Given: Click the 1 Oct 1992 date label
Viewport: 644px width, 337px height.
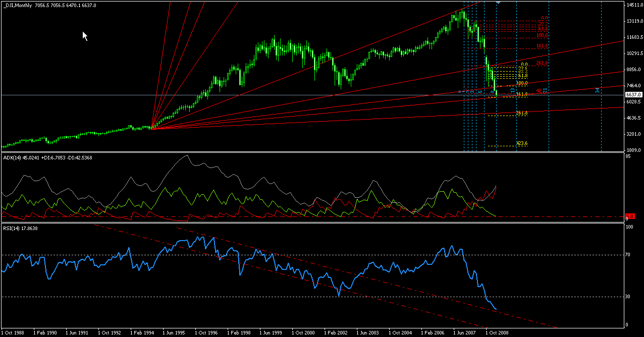Looking at the screenshot, I should (x=110, y=333).
